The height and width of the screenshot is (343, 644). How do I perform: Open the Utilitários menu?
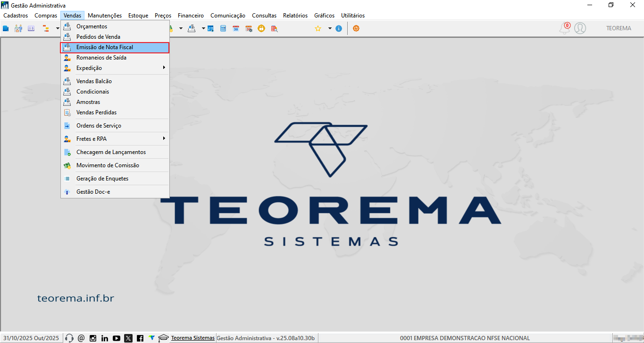[x=353, y=16]
